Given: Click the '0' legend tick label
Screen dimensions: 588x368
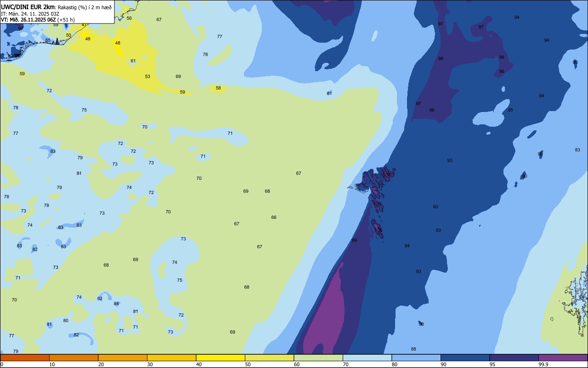Looking at the screenshot, I should click(2, 364).
